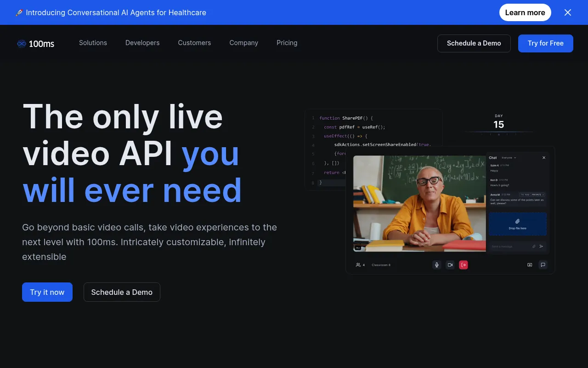Open the Developers menu
This screenshot has height=368, width=588.
pos(142,43)
